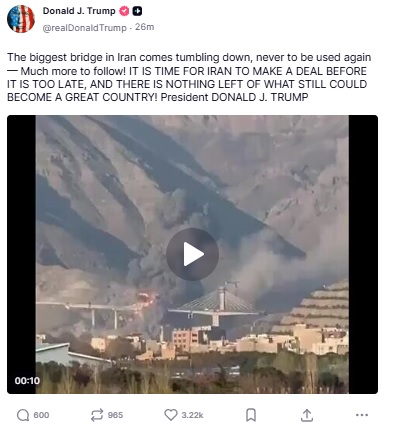Open the Donald J. Trump display name
This screenshot has height=426, width=404.
click(79, 11)
